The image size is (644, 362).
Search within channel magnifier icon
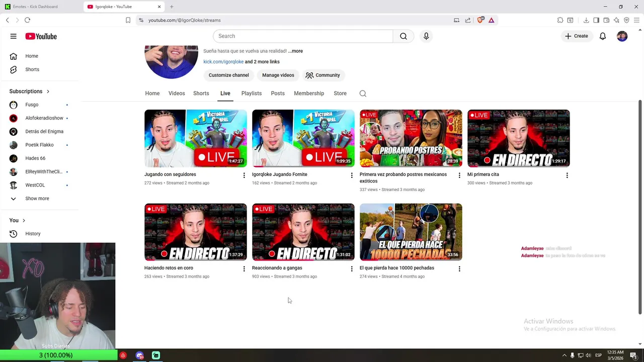[363, 94]
